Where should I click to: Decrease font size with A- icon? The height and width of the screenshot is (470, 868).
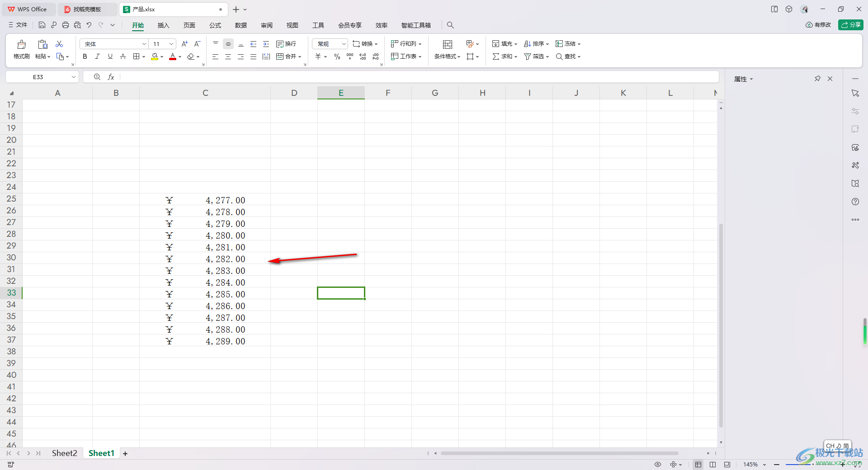pos(197,44)
